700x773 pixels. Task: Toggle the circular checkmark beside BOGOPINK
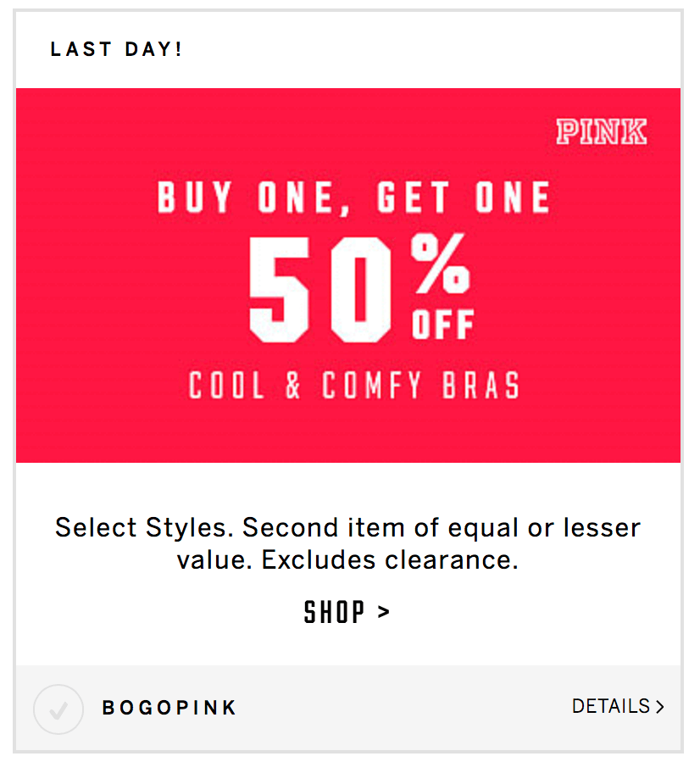point(58,709)
